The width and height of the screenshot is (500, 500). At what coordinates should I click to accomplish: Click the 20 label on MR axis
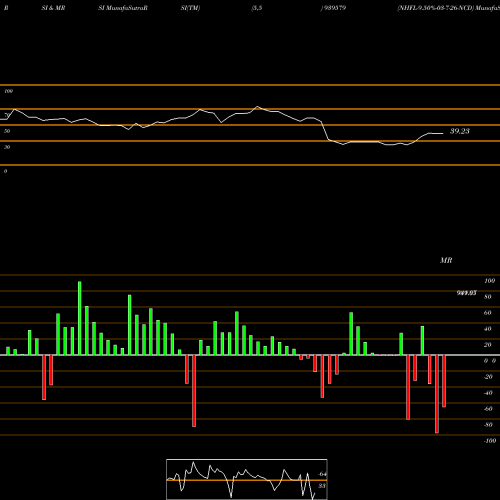tap(488, 345)
